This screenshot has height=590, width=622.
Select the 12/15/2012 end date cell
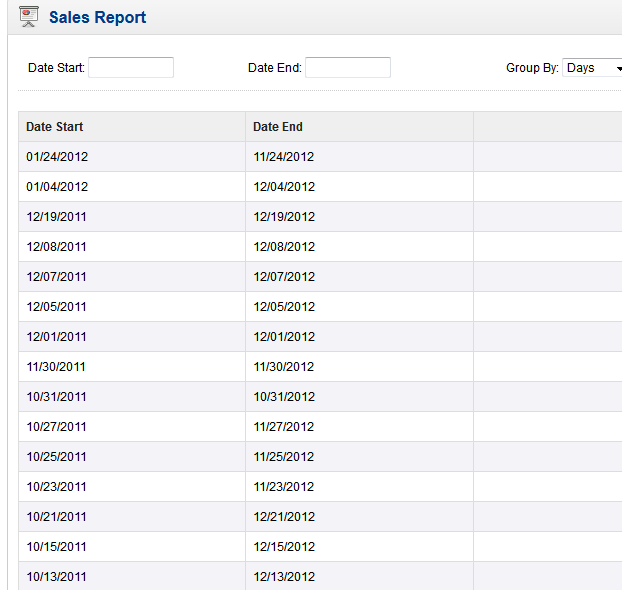point(359,547)
